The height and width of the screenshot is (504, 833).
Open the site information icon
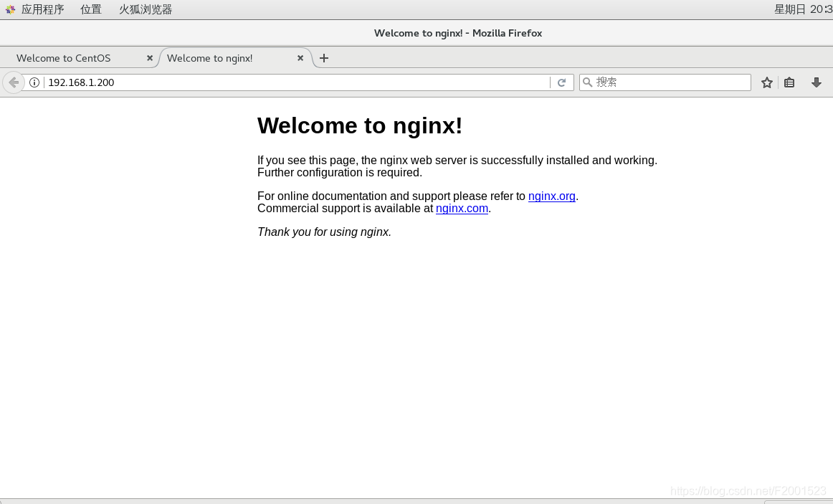tap(34, 82)
